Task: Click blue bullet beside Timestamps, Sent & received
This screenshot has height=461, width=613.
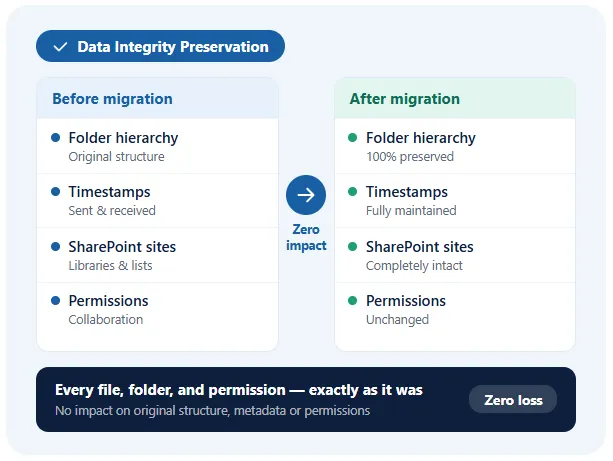Action: [x=56, y=191]
